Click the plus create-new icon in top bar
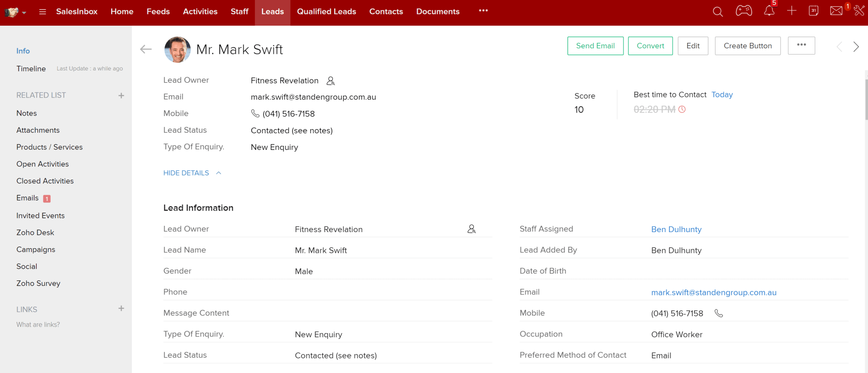Viewport: 868px width, 373px height. 792,11
